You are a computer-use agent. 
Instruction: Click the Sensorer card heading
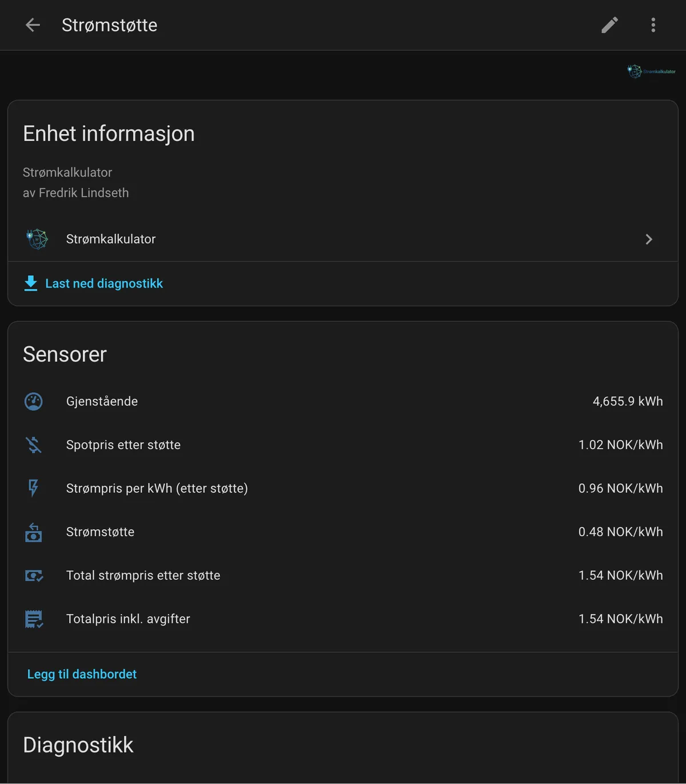point(65,355)
